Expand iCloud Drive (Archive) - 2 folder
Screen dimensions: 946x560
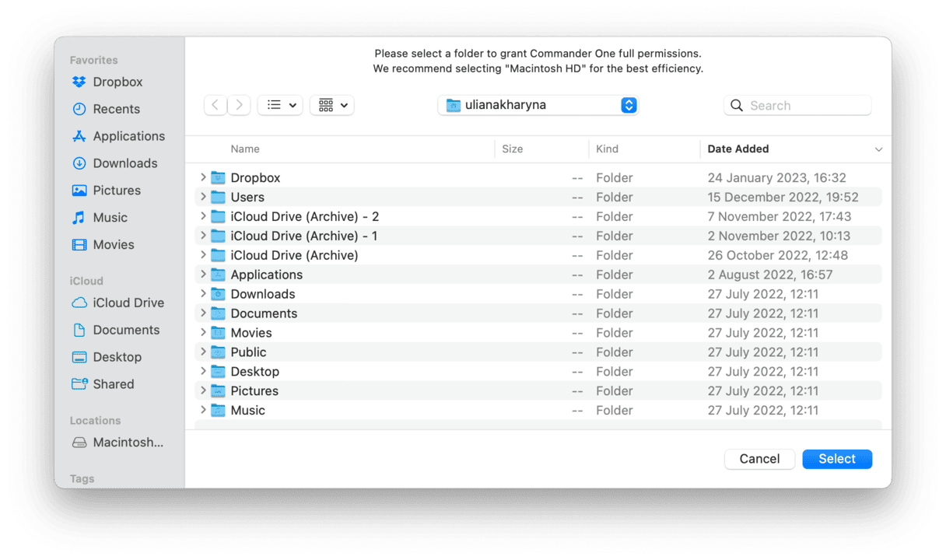pyautogui.click(x=203, y=216)
